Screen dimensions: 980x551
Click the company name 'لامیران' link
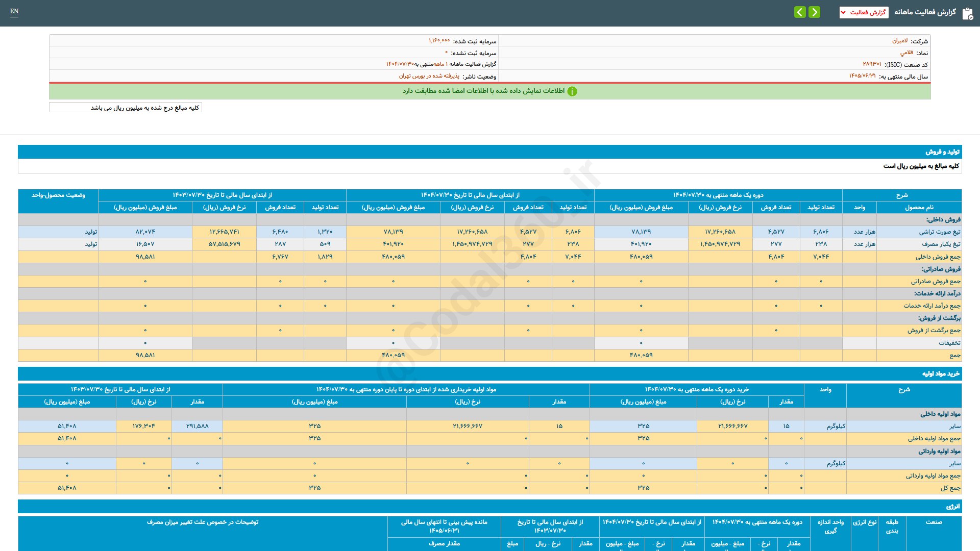(899, 41)
